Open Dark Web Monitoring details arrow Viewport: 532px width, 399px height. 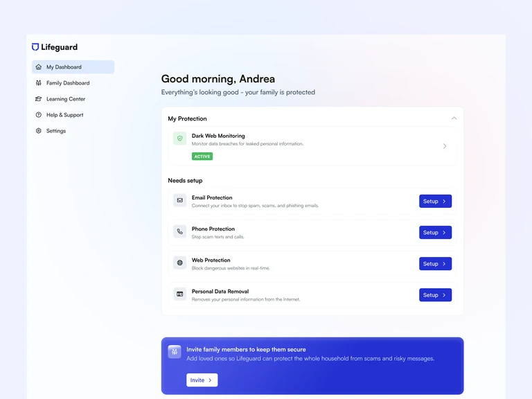pyautogui.click(x=445, y=146)
